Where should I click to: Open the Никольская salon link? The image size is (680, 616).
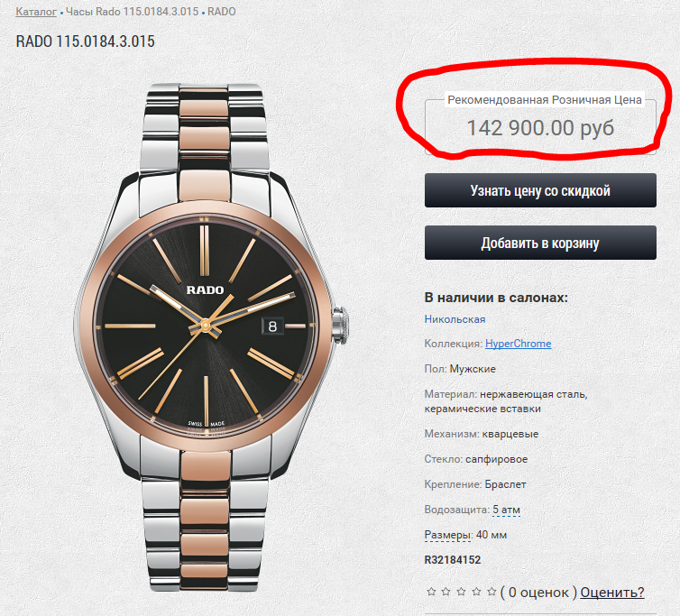[x=455, y=319]
